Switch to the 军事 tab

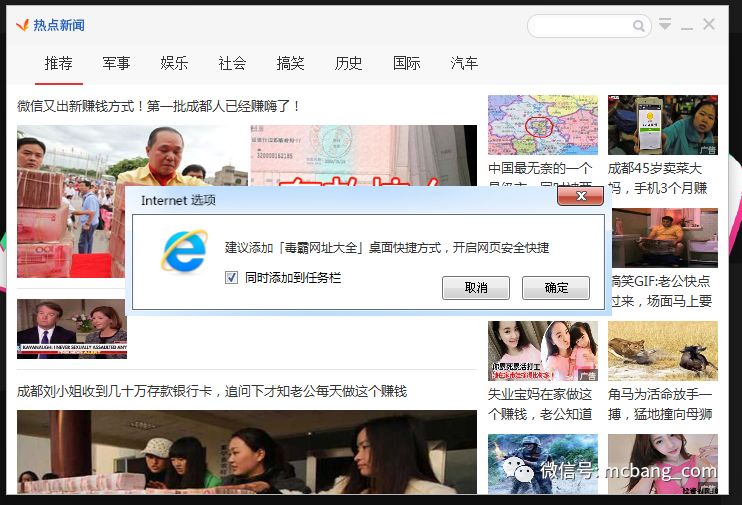click(x=116, y=63)
